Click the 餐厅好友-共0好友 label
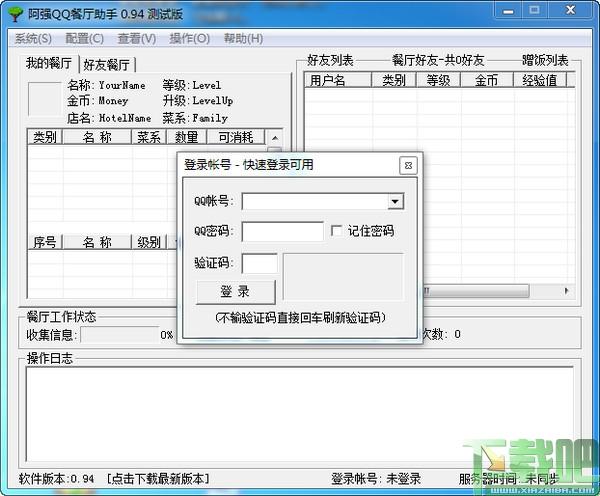Screen dimensions: 600x496 (438, 60)
